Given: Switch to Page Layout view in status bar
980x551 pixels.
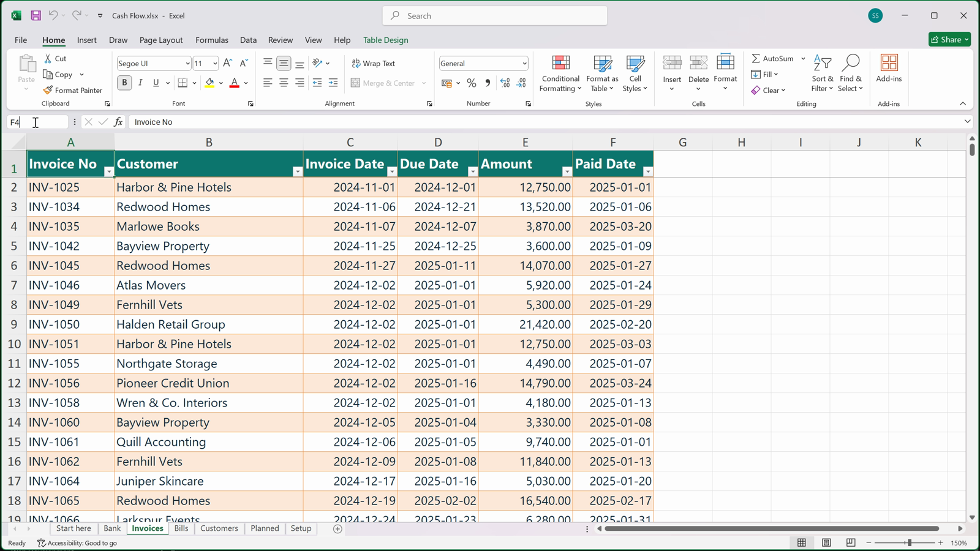Looking at the screenshot, I should coord(826,542).
